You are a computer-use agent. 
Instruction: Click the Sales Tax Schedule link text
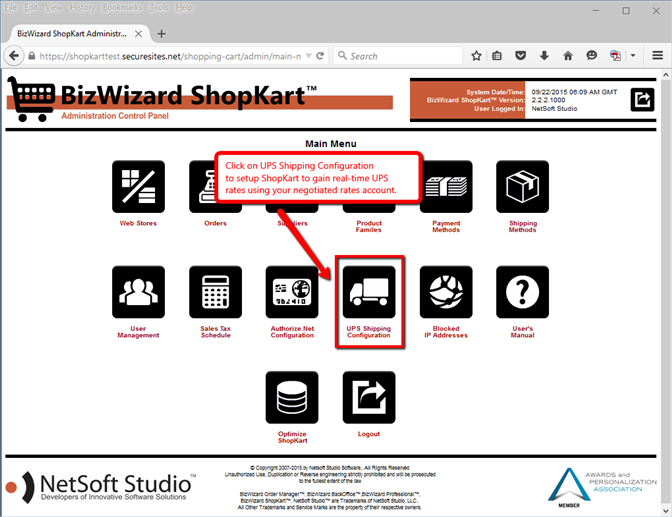216,332
